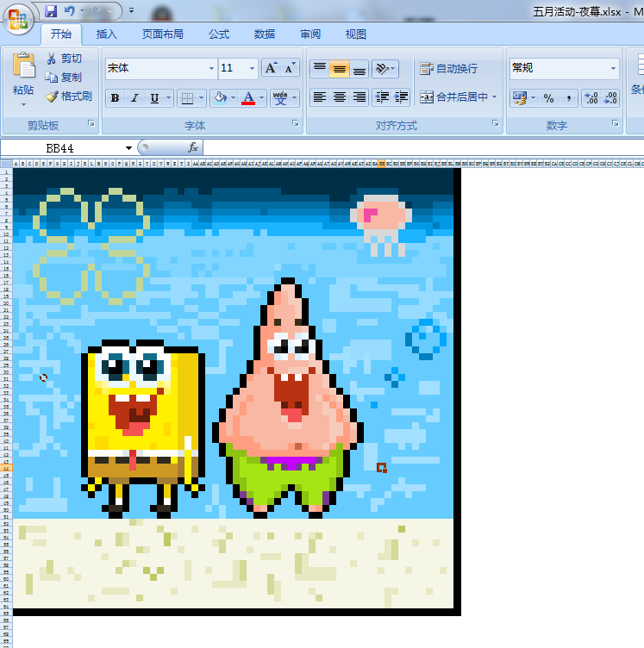Switch to the 插入 tab
Image resolution: width=644 pixels, height=648 pixels.
107,34
